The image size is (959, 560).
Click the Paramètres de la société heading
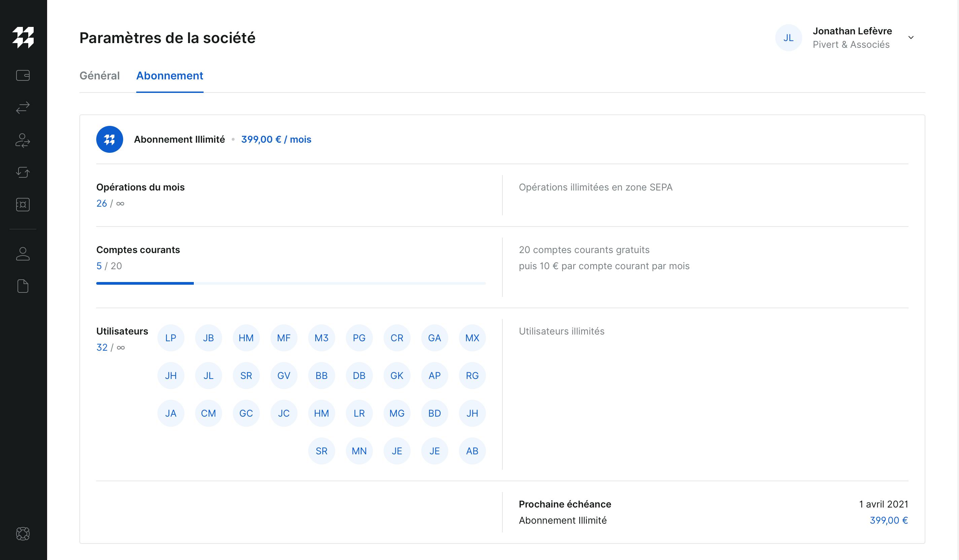click(x=168, y=38)
